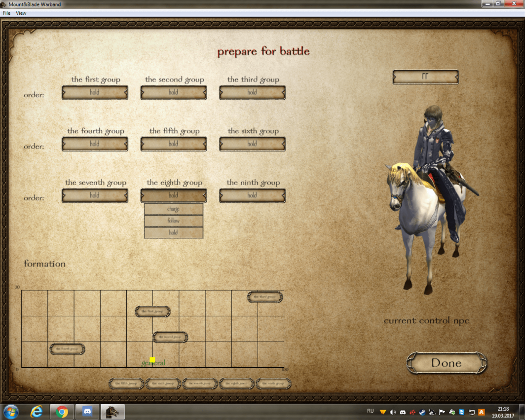Open the View menu
Viewport: 525px width, 420px height.
[x=21, y=13]
